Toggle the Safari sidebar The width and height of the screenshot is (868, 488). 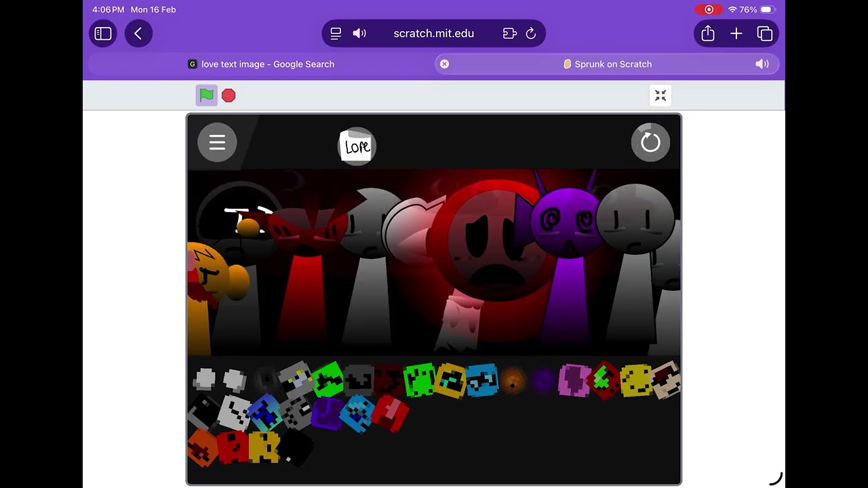point(103,33)
